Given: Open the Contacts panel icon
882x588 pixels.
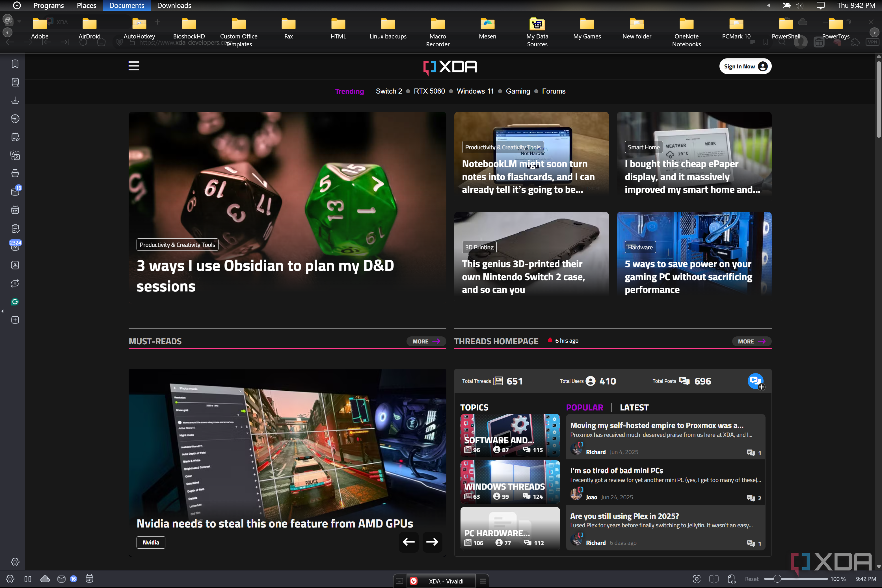Looking at the screenshot, I should point(15,265).
